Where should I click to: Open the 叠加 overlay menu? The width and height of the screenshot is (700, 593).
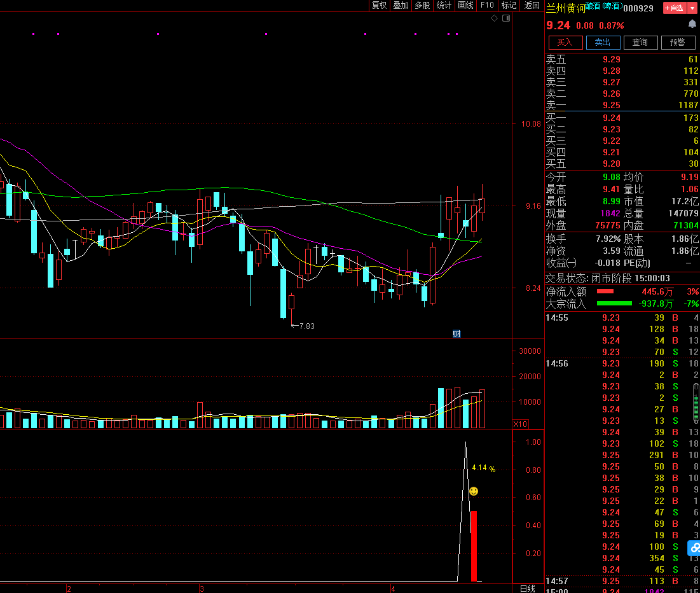pyautogui.click(x=401, y=5)
